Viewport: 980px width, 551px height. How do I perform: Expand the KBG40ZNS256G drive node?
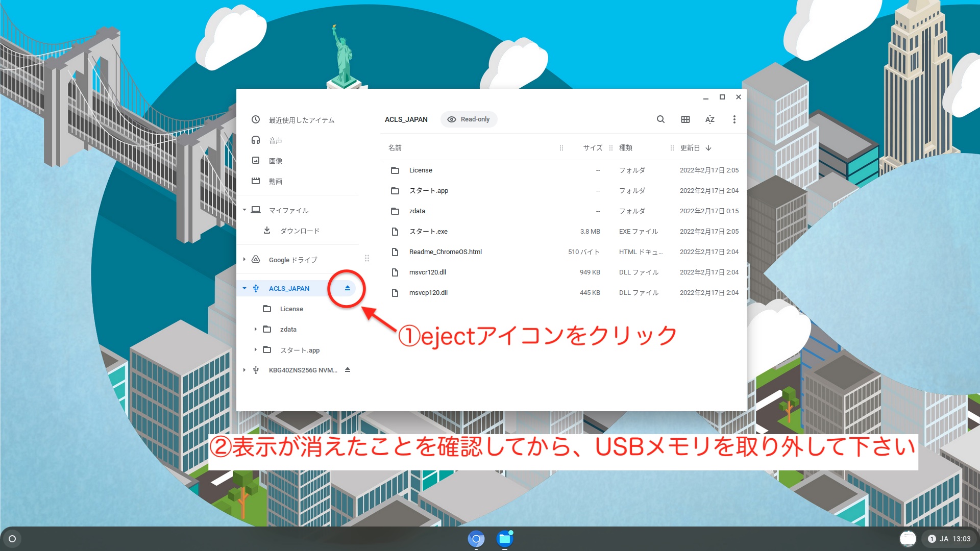click(244, 370)
